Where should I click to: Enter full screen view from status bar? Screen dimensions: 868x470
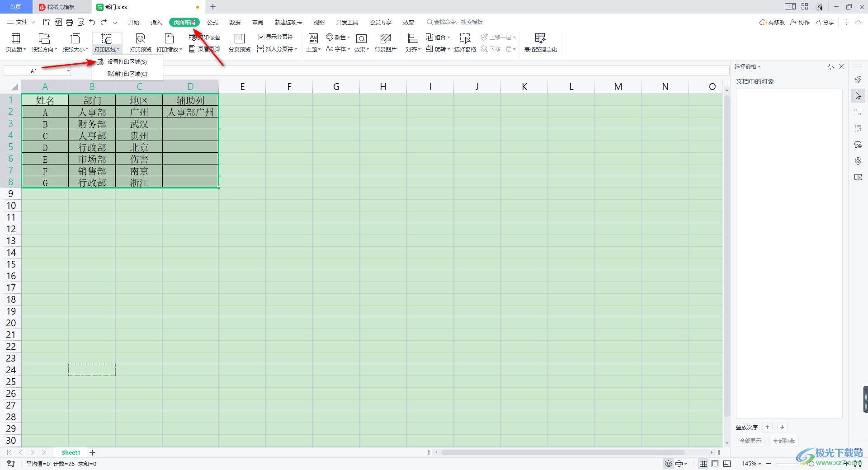click(857, 464)
